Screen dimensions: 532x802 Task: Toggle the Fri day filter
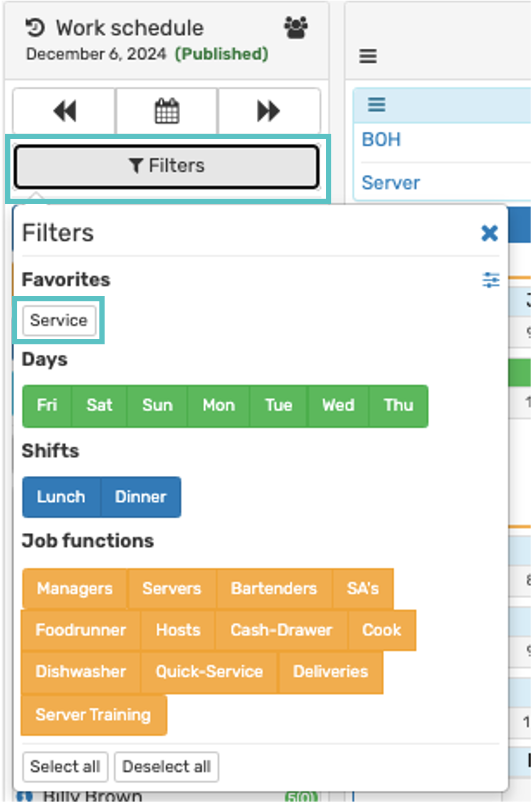[x=47, y=406]
